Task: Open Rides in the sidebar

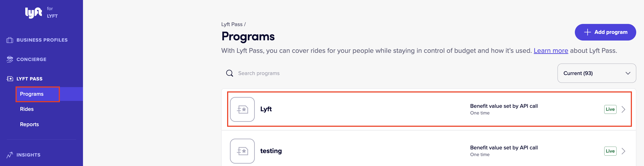Action: pos(27,109)
